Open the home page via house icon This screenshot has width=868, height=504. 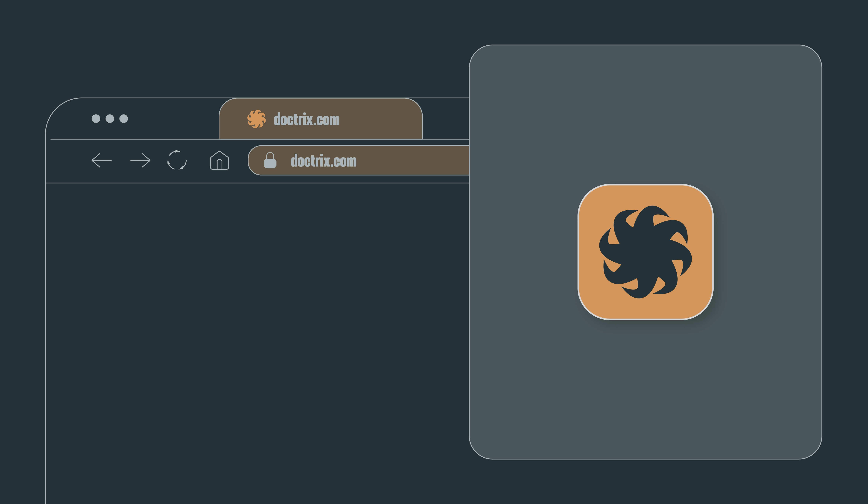tap(219, 161)
